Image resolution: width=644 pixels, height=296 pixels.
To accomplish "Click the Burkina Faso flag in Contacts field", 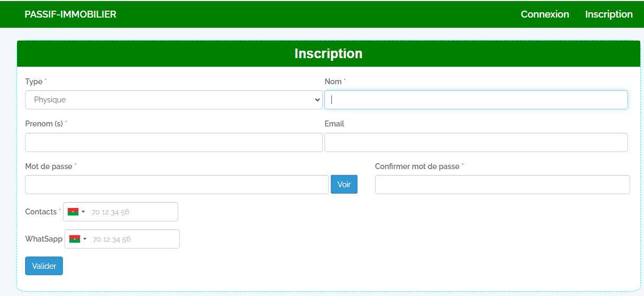I will point(73,212).
